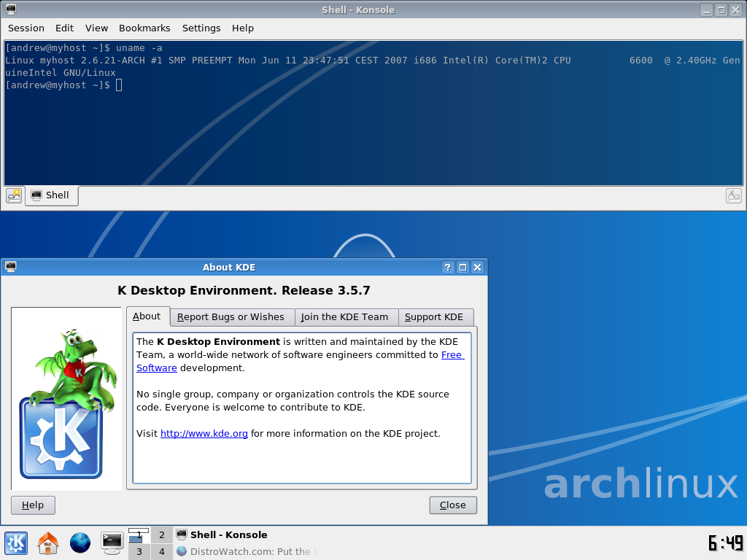Click the uname -a command text in terminal
The image size is (747, 560).
click(x=139, y=47)
